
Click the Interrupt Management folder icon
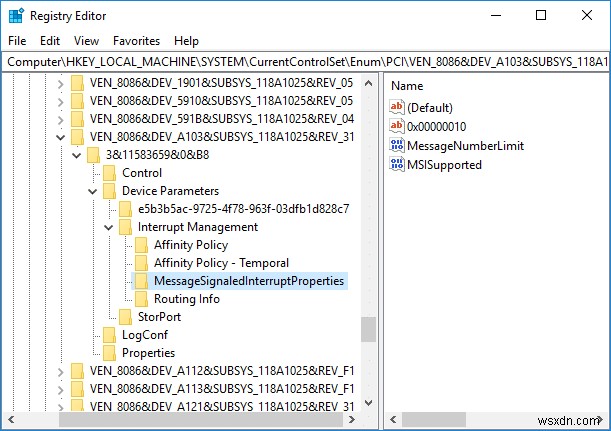pyautogui.click(x=125, y=227)
